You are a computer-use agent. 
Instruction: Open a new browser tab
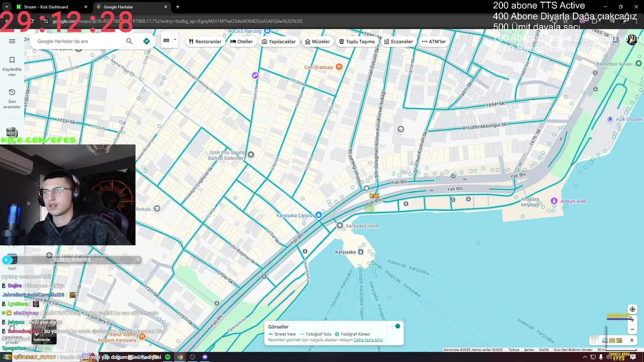point(178,7)
